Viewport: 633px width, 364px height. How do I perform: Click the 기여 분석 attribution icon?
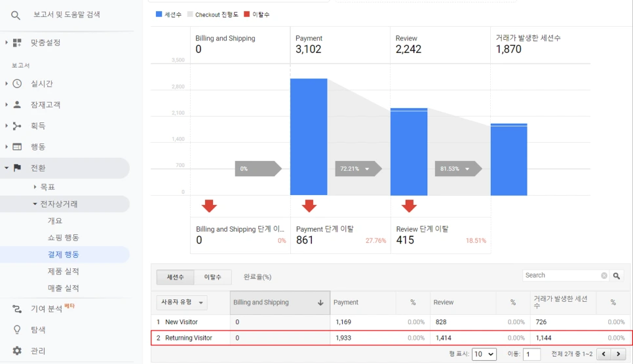tap(17, 309)
